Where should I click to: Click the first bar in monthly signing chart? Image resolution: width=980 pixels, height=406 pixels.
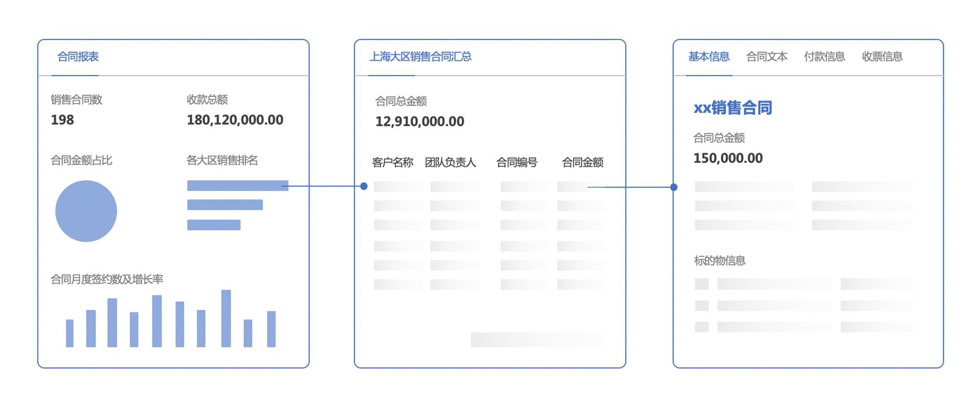point(70,333)
